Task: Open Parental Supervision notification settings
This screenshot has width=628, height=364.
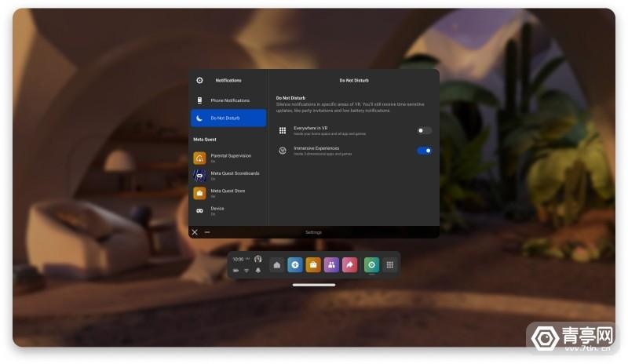Action: click(228, 158)
